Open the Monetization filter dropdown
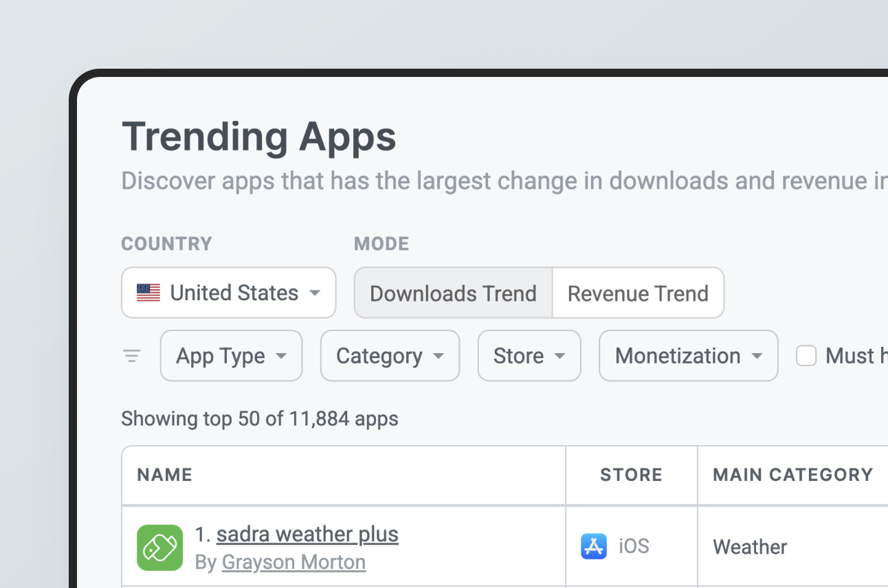888x588 pixels. pos(688,356)
